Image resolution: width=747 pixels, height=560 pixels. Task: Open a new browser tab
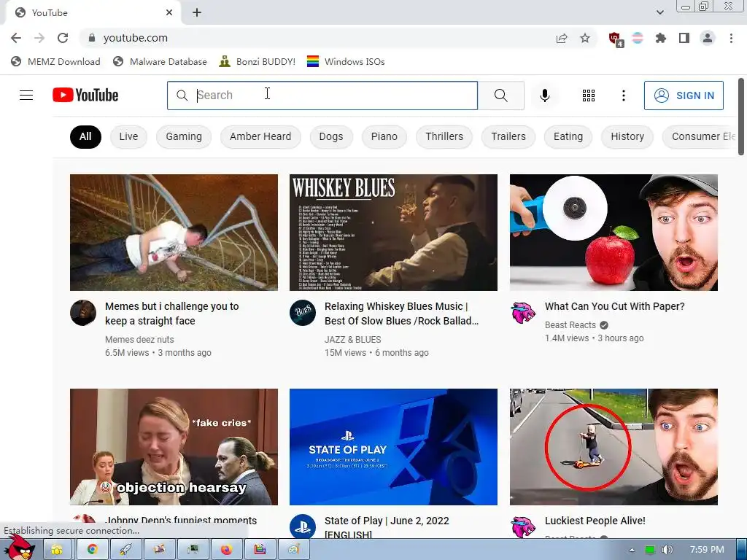coord(197,13)
